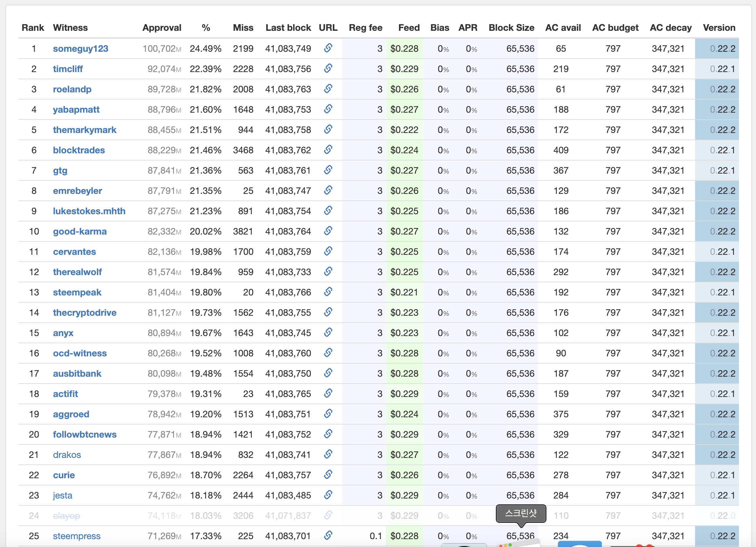Open witness profile timcliff
This screenshot has height=547, width=756.
(x=68, y=69)
